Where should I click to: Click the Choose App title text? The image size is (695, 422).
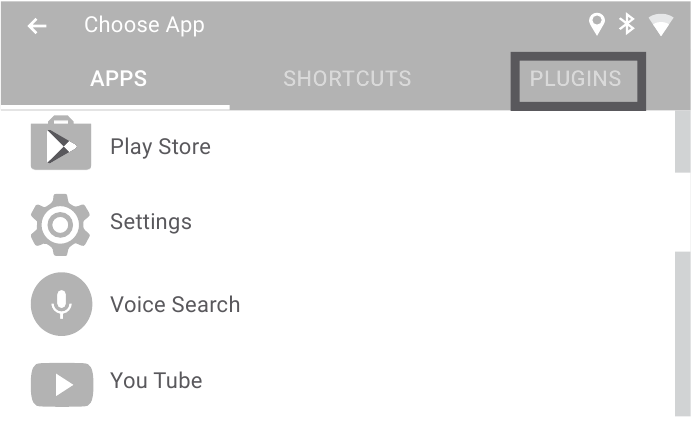coord(144,26)
